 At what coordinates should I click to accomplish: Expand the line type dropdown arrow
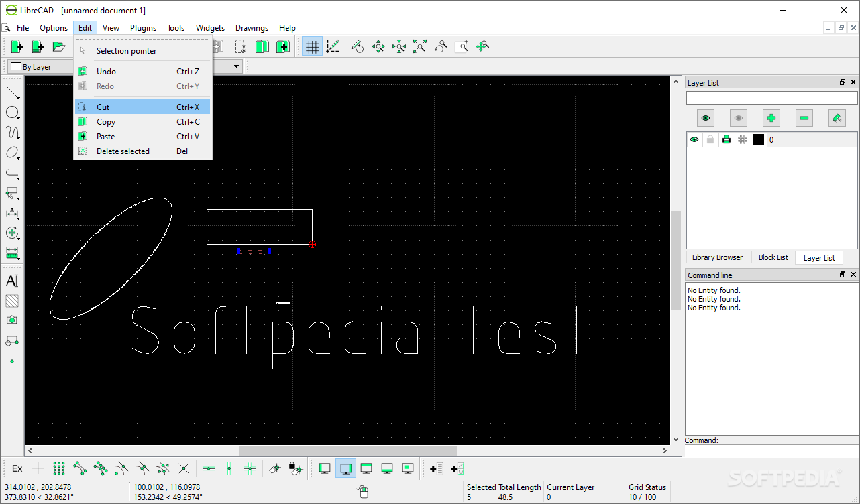[x=237, y=66]
